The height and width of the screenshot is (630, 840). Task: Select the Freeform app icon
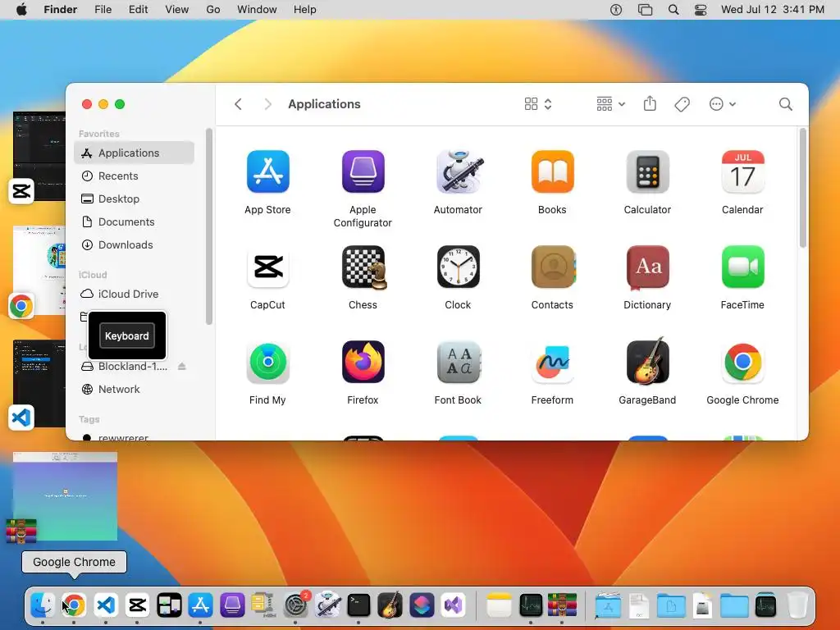tap(552, 362)
